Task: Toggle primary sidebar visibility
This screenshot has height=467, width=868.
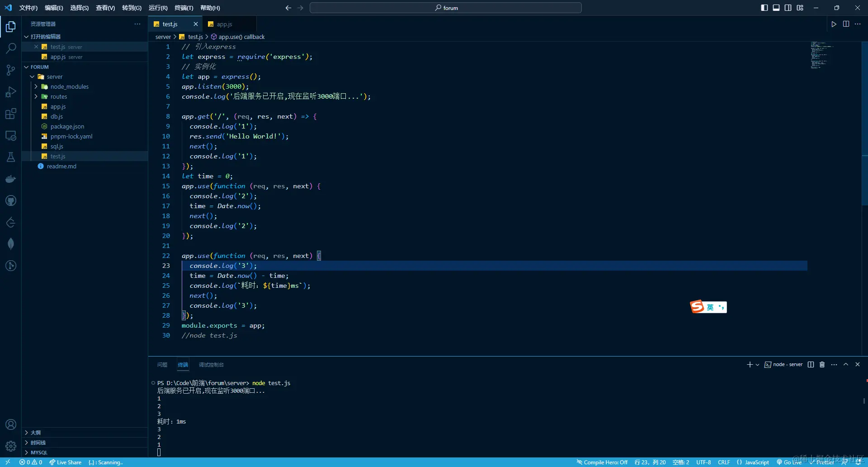Action: 764,8
